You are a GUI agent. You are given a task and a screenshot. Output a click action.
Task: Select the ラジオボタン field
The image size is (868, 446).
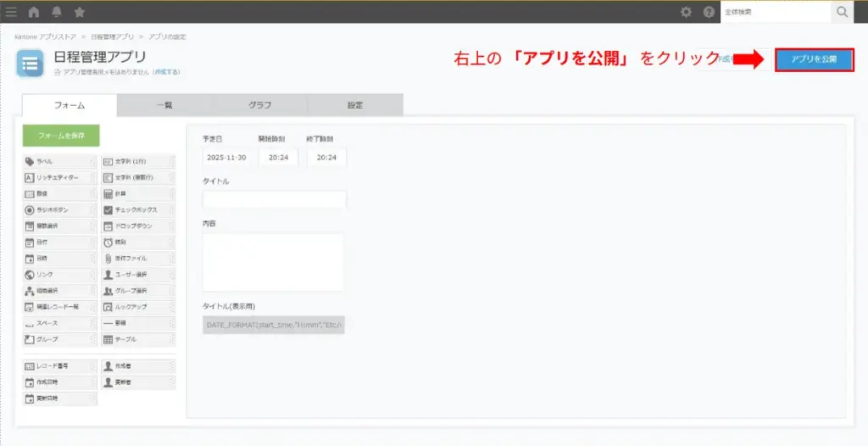click(60, 210)
